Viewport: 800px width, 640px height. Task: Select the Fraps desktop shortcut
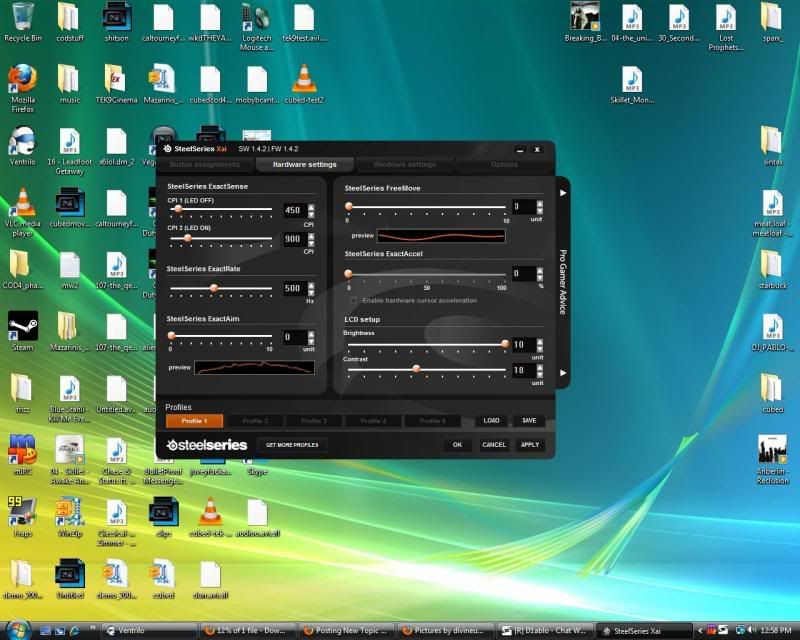[22, 516]
